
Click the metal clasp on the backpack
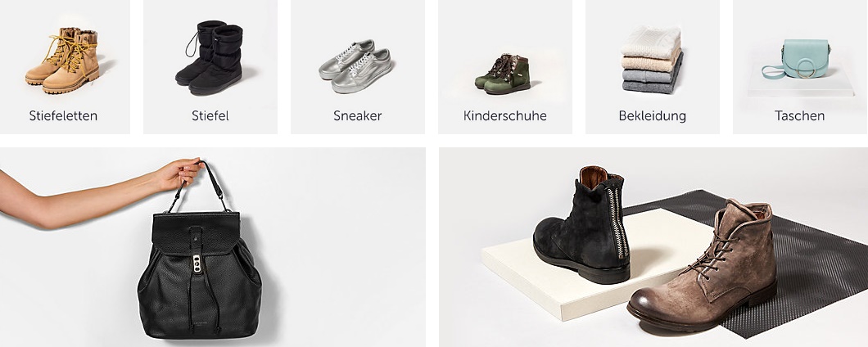(x=197, y=264)
